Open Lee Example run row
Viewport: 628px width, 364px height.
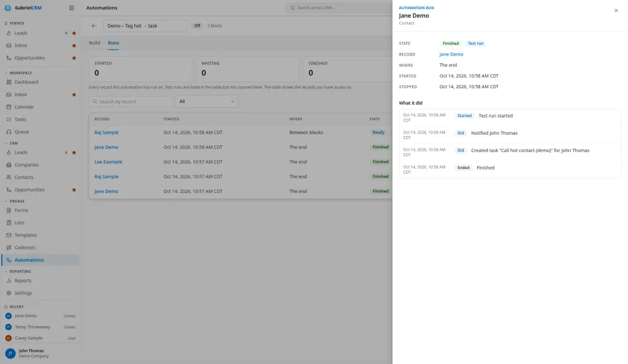point(108,162)
